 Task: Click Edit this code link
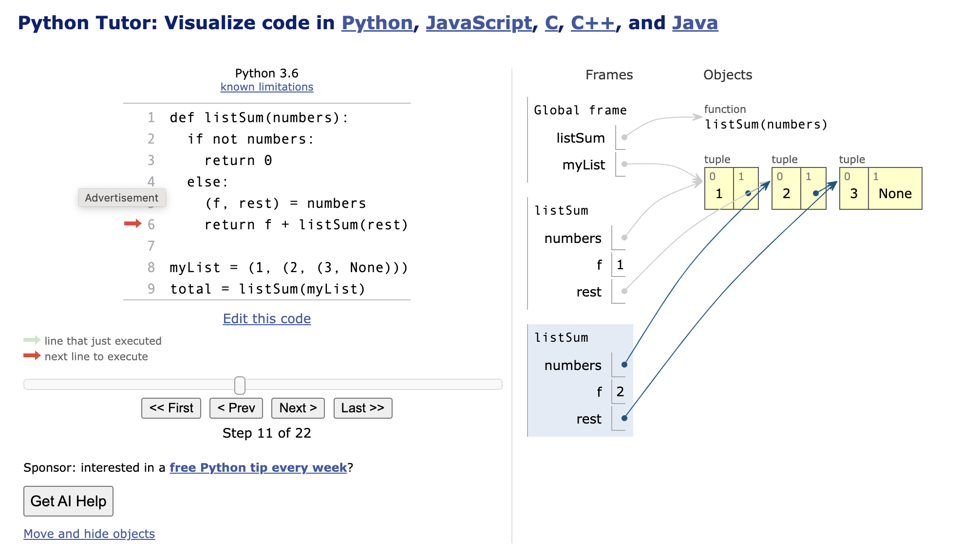click(x=267, y=319)
